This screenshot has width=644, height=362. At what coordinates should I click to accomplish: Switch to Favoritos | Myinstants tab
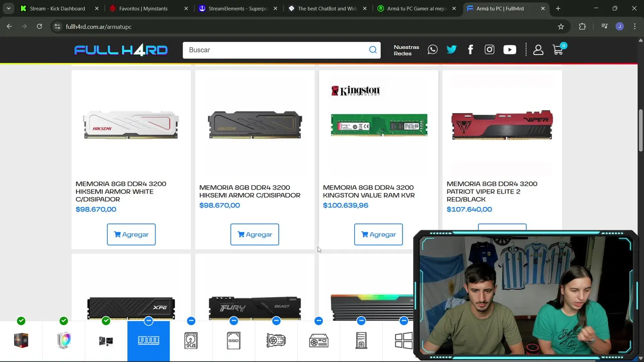click(x=149, y=9)
